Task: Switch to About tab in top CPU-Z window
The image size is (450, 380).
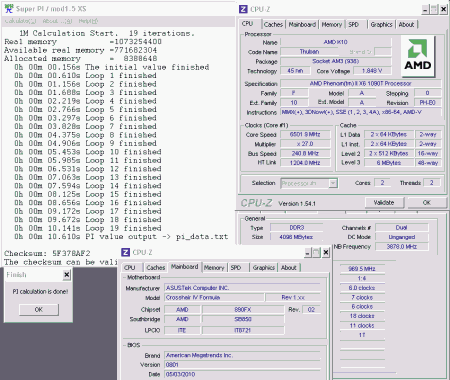Action: (x=406, y=24)
